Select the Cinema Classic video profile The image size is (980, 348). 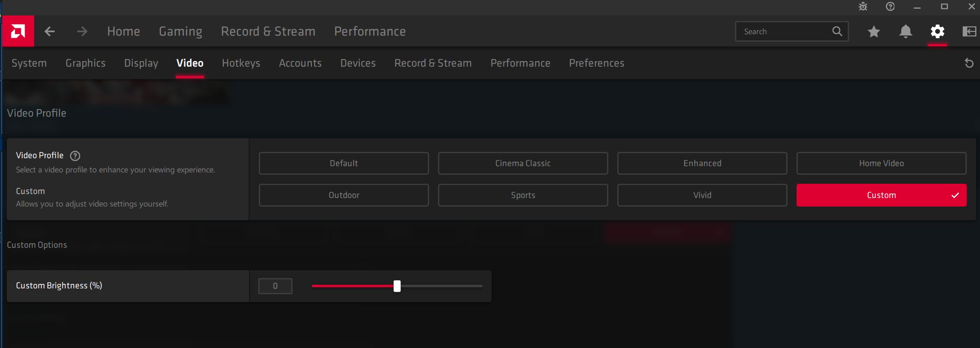(x=523, y=163)
